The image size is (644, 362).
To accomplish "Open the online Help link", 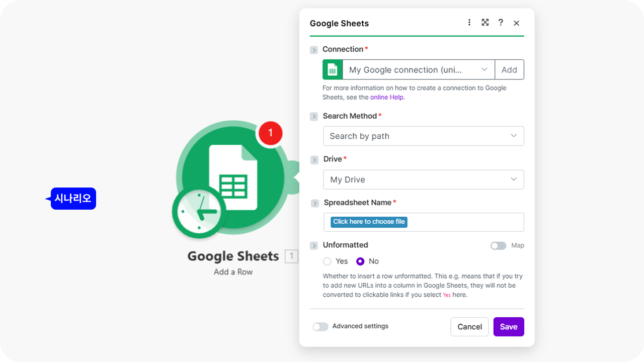I will click(387, 98).
